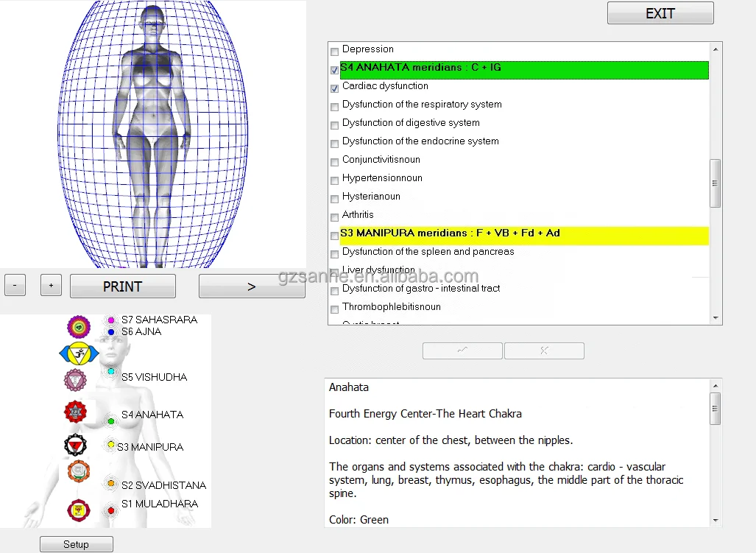Select the highlighted S4 ANAHATA meridians row
Screen dimensions: 756x553
pyautogui.click(x=515, y=70)
